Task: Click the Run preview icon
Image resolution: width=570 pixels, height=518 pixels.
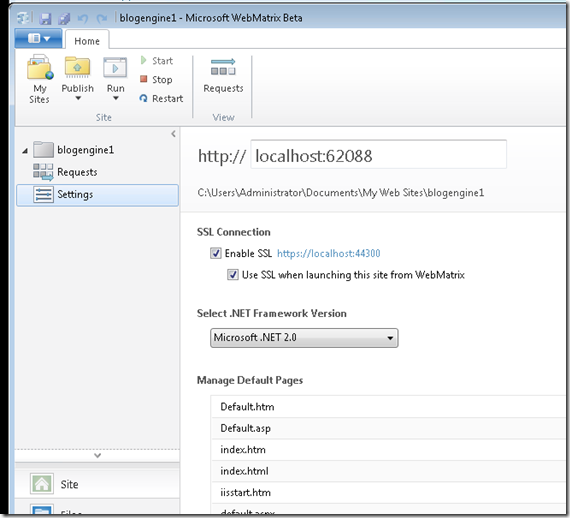Action: pos(115,68)
